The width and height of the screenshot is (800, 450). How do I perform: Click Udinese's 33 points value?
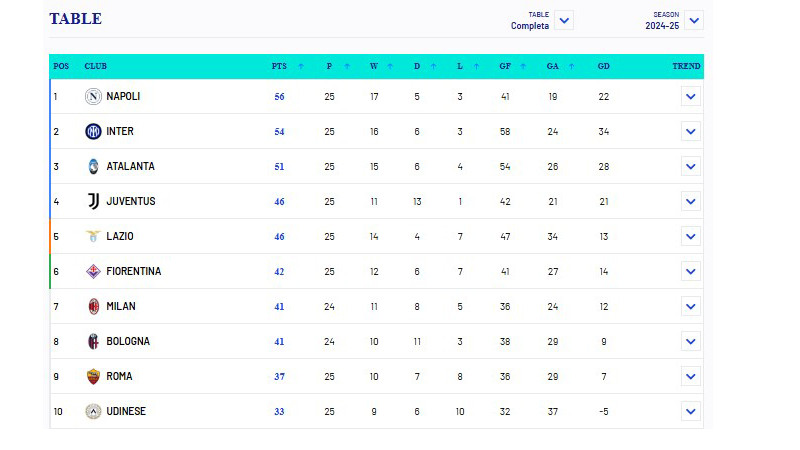279,412
